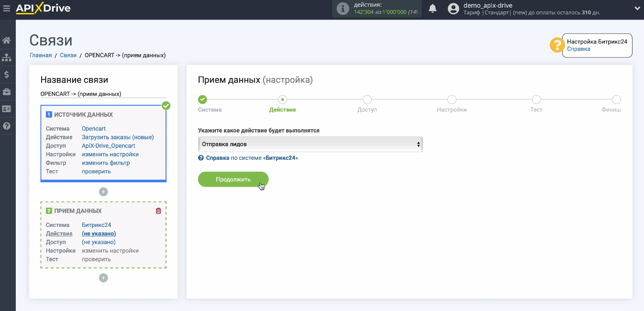Click the Продолжить button
Viewport: 644px width, 311px height.
coord(233,179)
